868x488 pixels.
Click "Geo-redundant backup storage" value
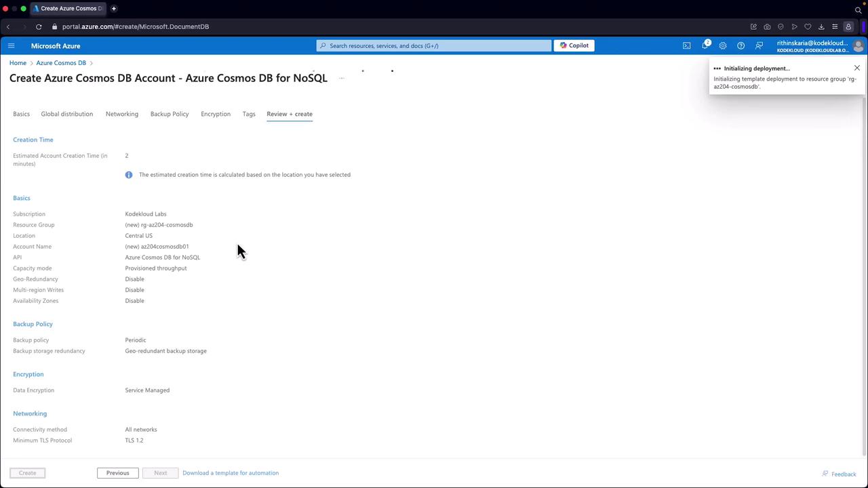165,351
